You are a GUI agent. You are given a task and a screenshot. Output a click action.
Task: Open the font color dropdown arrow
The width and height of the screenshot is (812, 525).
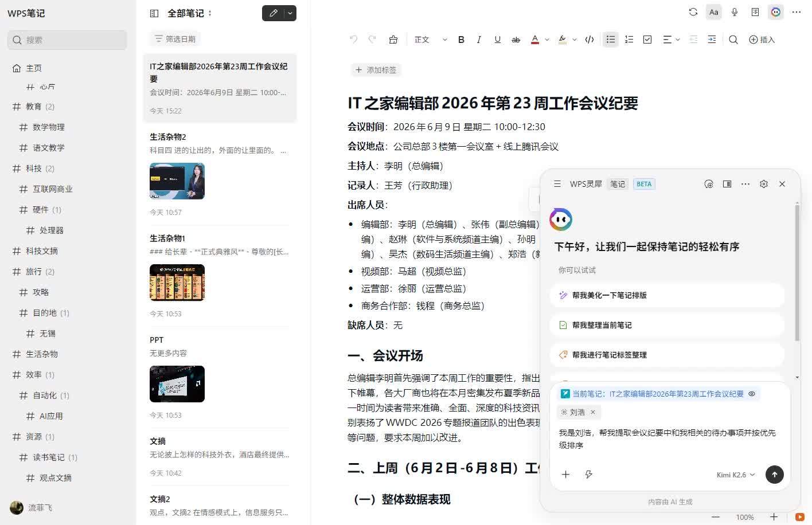pos(547,40)
